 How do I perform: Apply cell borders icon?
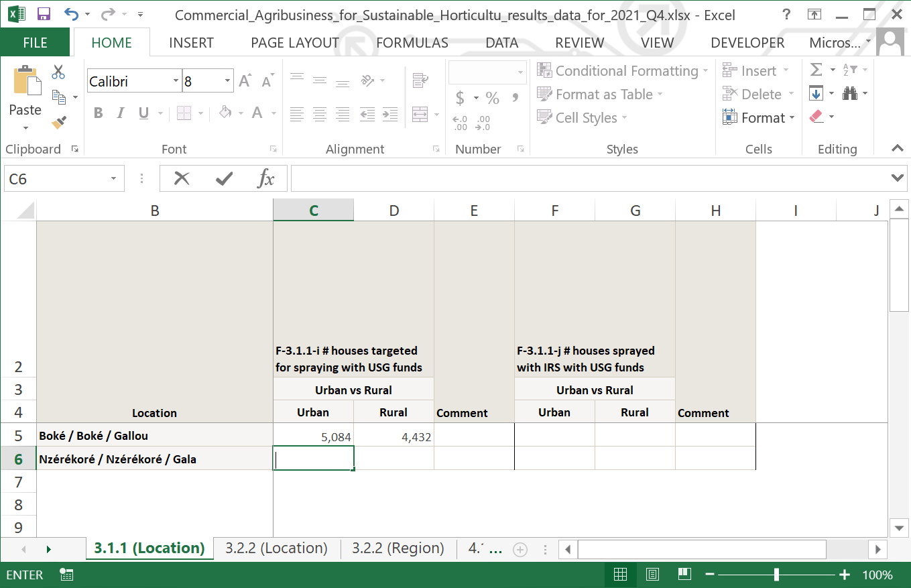pyautogui.click(x=184, y=113)
